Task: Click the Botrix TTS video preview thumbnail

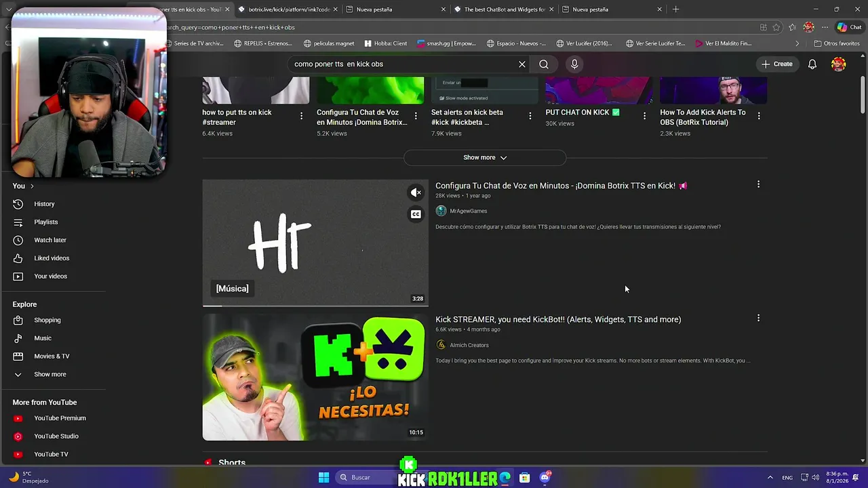Action: [x=315, y=243]
